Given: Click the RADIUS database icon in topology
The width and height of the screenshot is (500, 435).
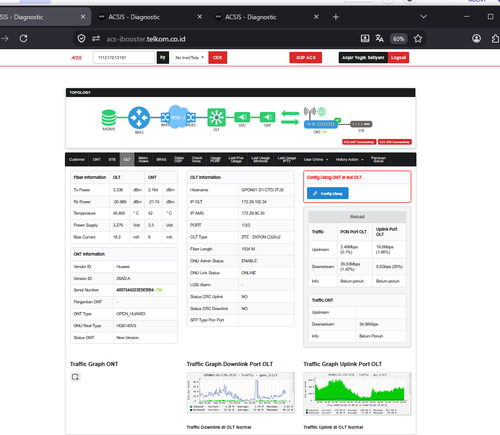Looking at the screenshot, I should coord(109,118).
